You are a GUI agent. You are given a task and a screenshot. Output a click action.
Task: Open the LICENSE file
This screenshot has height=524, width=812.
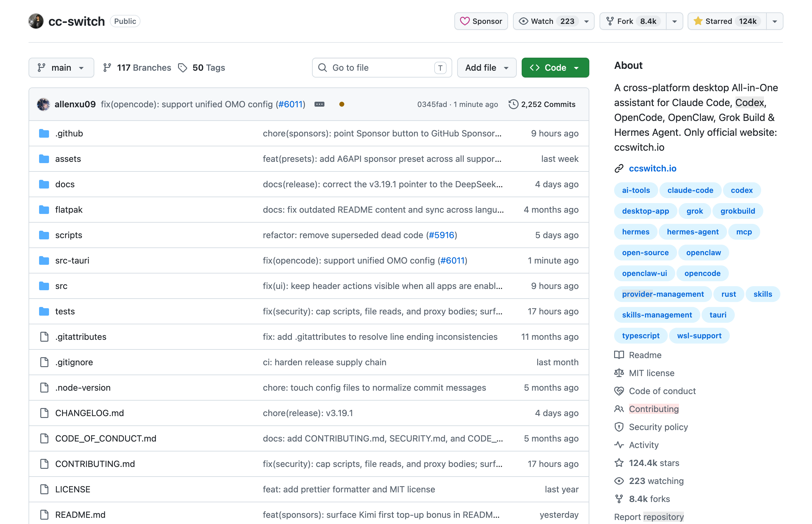point(73,489)
